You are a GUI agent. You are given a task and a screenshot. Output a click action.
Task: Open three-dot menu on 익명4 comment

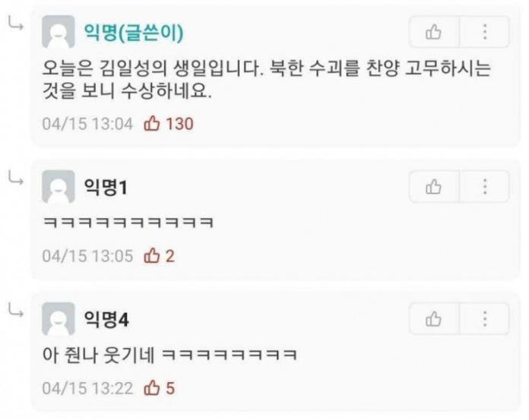point(484,319)
